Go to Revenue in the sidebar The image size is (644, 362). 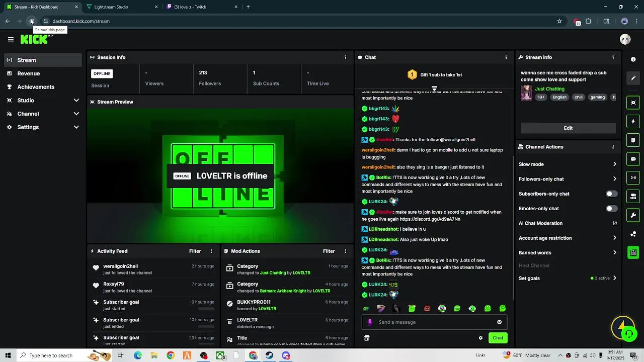click(43, 73)
